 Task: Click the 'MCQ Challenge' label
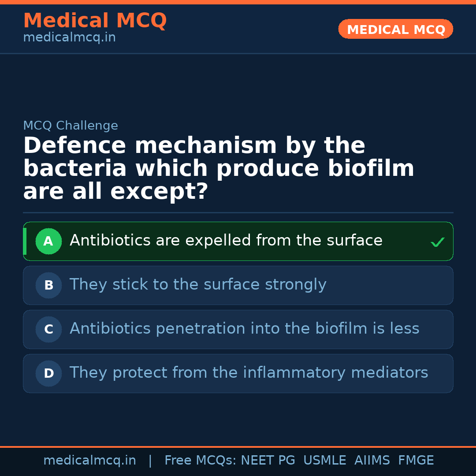tap(71, 126)
